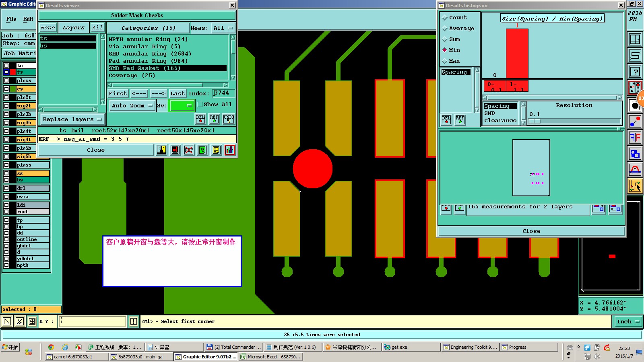The height and width of the screenshot is (362, 644).
Task: Switch to Microsoft Excel taskbar item
Action: coord(270,357)
